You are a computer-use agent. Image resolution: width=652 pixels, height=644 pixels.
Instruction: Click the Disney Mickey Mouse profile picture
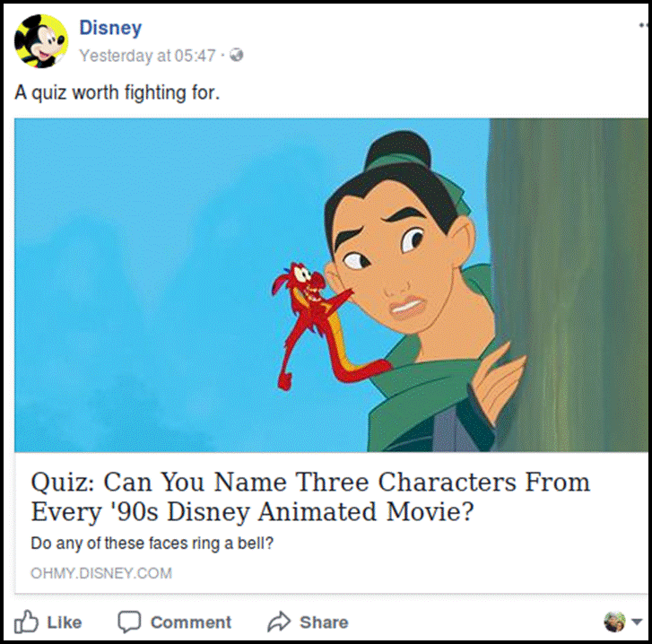(x=41, y=40)
